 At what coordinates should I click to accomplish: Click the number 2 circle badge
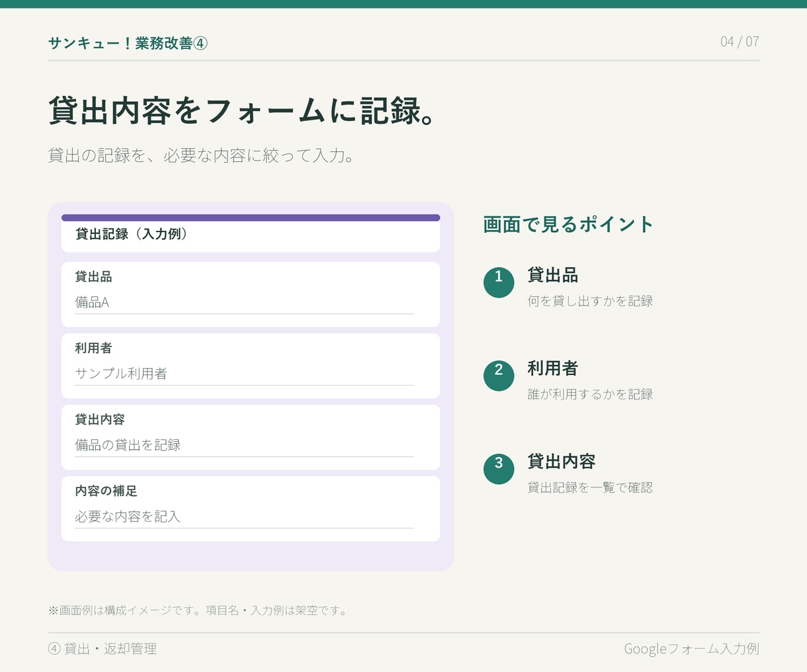coord(499,376)
